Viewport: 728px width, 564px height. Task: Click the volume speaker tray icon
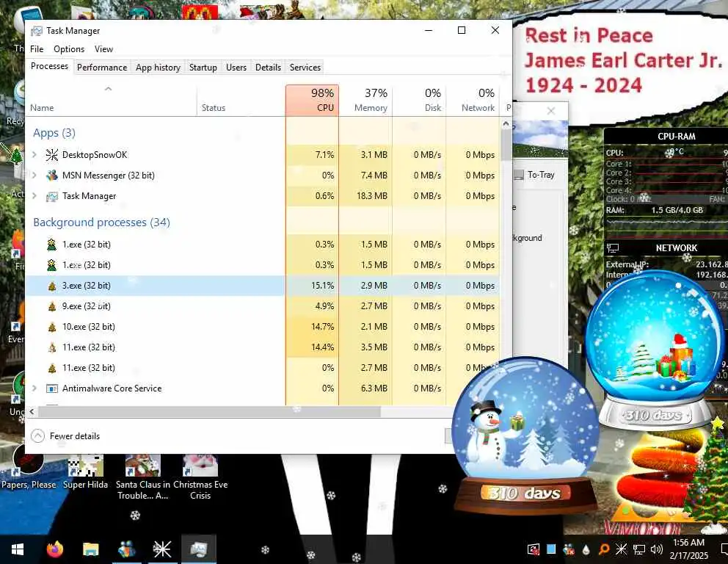(656, 549)
